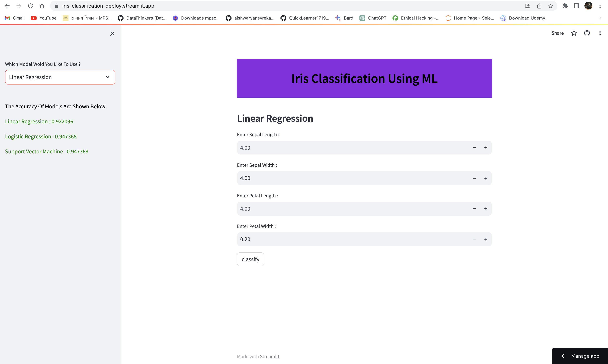This screenshot has height=364, width=608.
Task: Open the GitHub repository icon
Action: [587, 33]
